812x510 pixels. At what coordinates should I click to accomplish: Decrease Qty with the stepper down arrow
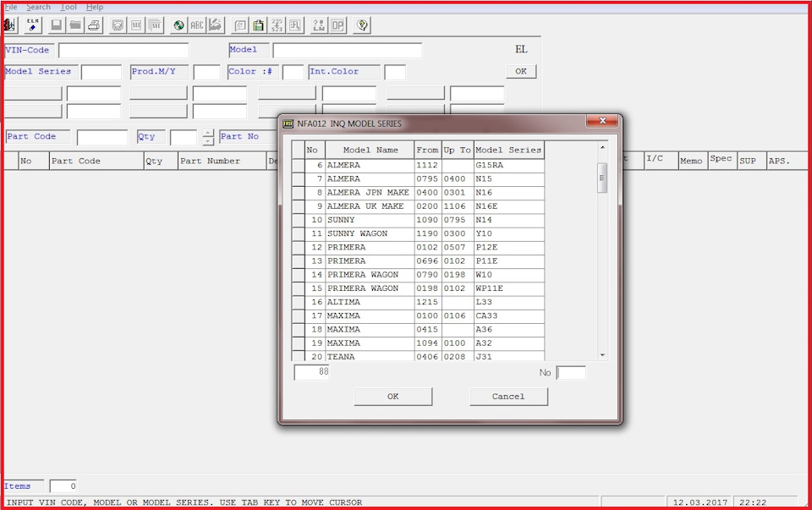208,141
